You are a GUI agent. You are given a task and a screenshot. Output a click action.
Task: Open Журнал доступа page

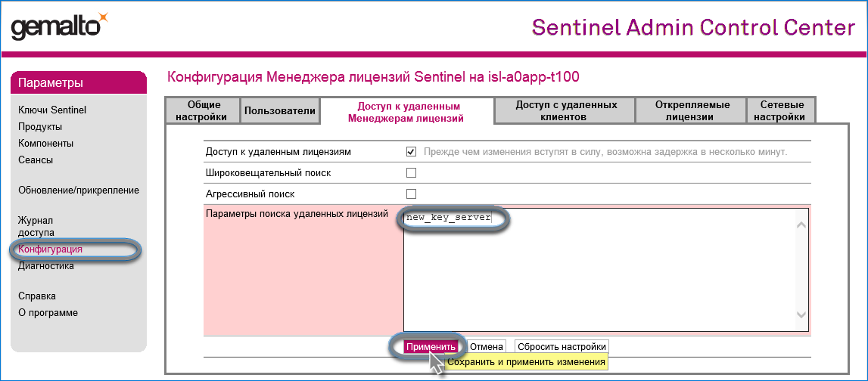[36, 226]
